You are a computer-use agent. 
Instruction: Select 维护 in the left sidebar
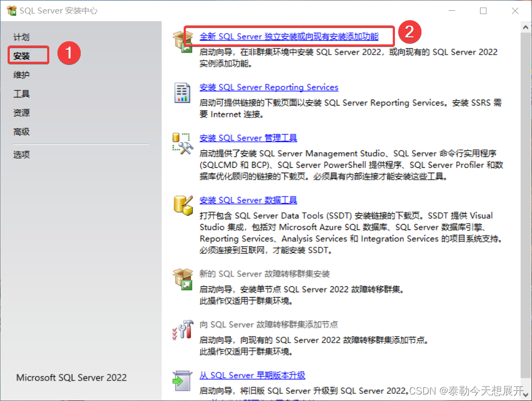click(21, 75)
